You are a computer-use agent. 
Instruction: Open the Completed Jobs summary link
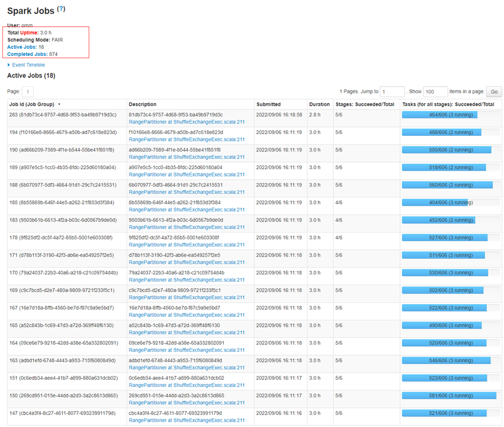coord(27,54)
